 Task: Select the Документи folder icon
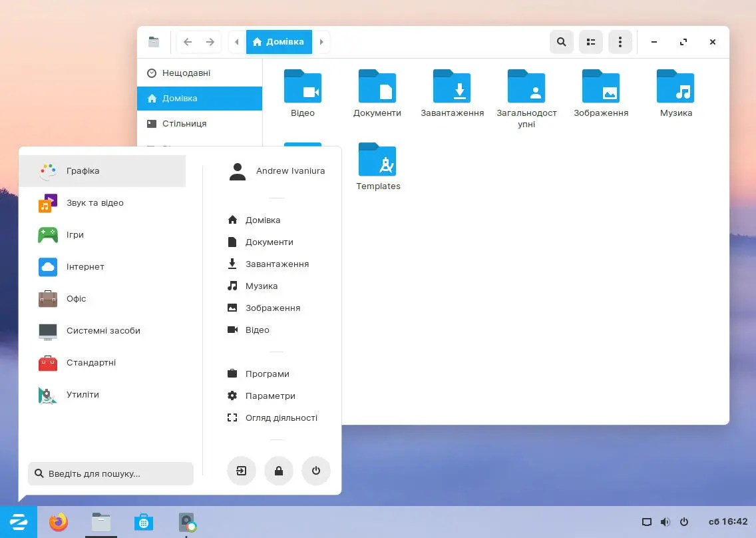377,87
